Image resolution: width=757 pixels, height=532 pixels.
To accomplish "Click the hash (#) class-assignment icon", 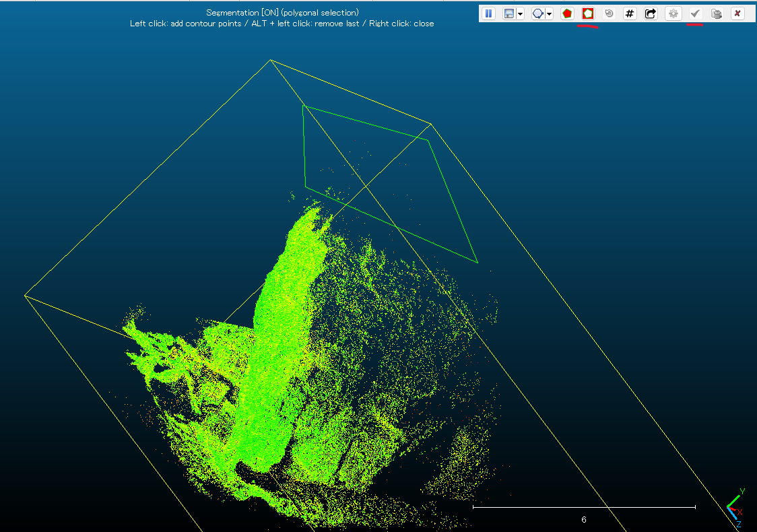I will point(630,13).
